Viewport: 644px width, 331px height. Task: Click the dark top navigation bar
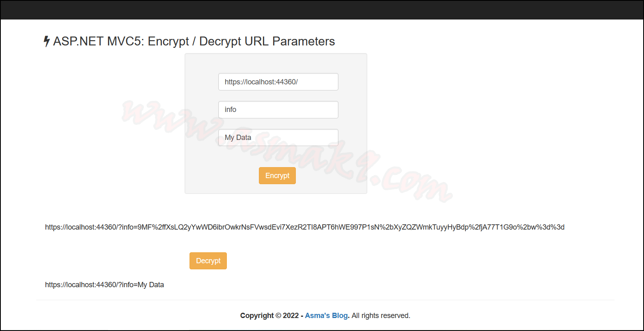click(322, 10)
